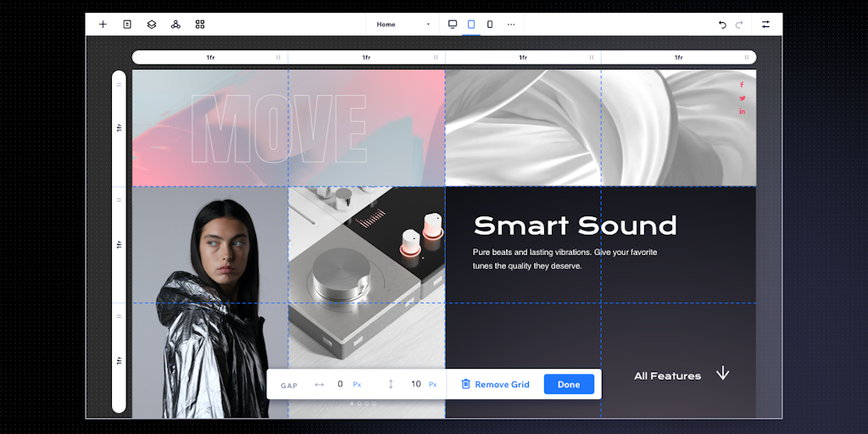This screenshot has height=434, width=868.
Task: Open the Home page dropdown
Action: tap(403, 25)
